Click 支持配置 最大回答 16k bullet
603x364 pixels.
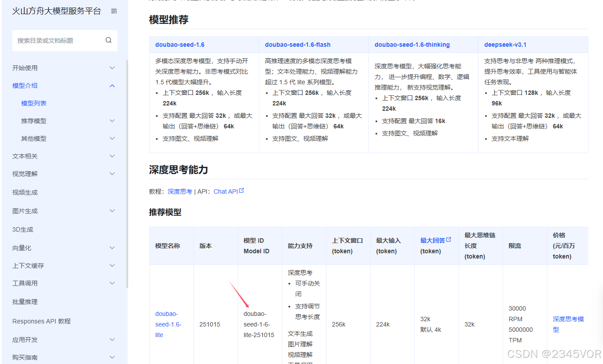coord(414,121)
